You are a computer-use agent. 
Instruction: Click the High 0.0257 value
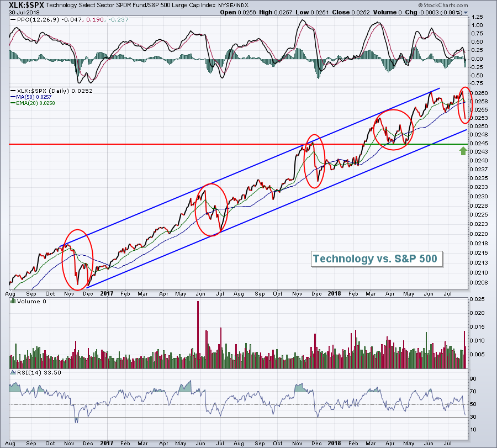[276, 12]
